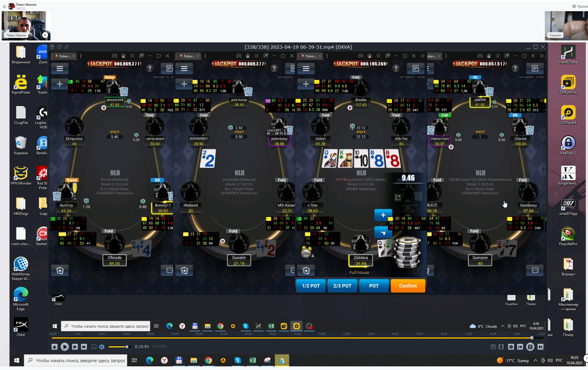This screenshot has height=370, width=588.
Task: Click the Стармех webcam thumbnail
Action: click(x=566, y=26)
